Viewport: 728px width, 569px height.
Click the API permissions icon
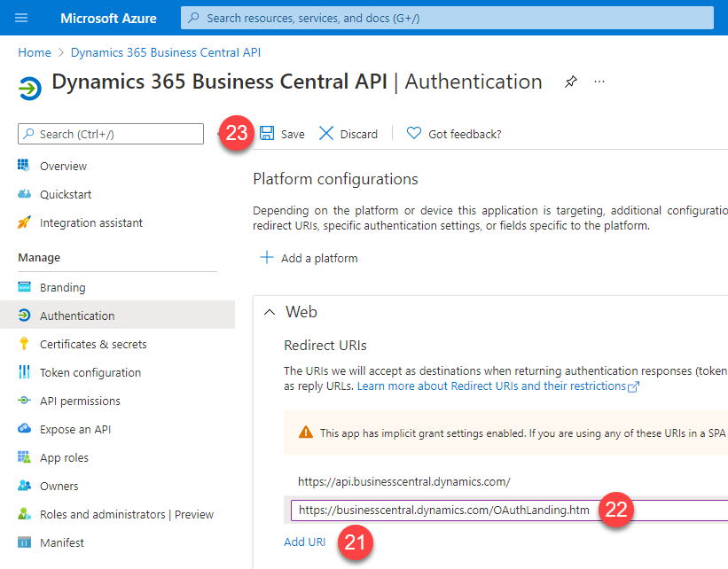(24, 400)
